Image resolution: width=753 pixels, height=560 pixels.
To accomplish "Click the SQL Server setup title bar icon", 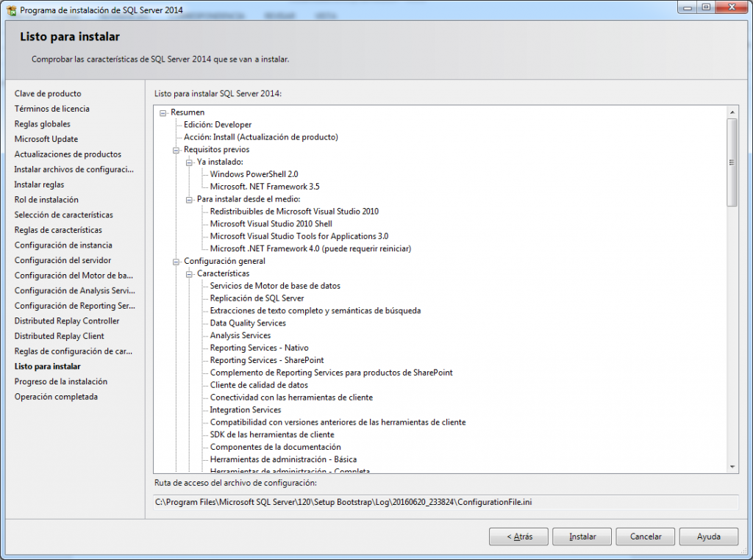I will point(11,10).
